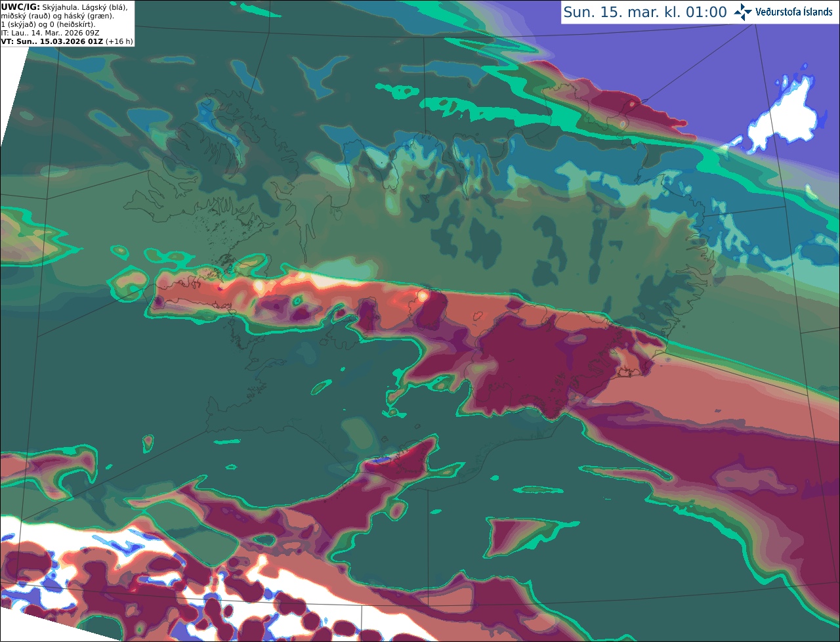This screenshot has height=642, width=840.
Task: Click the "Veðurstofa Íslands" text label
Action: [x=793, y=12]
